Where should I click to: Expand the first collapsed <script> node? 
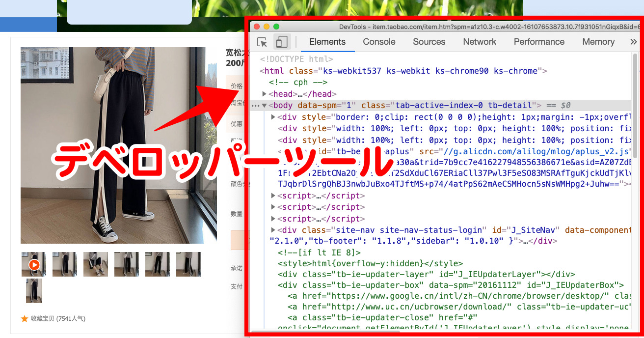273,196
